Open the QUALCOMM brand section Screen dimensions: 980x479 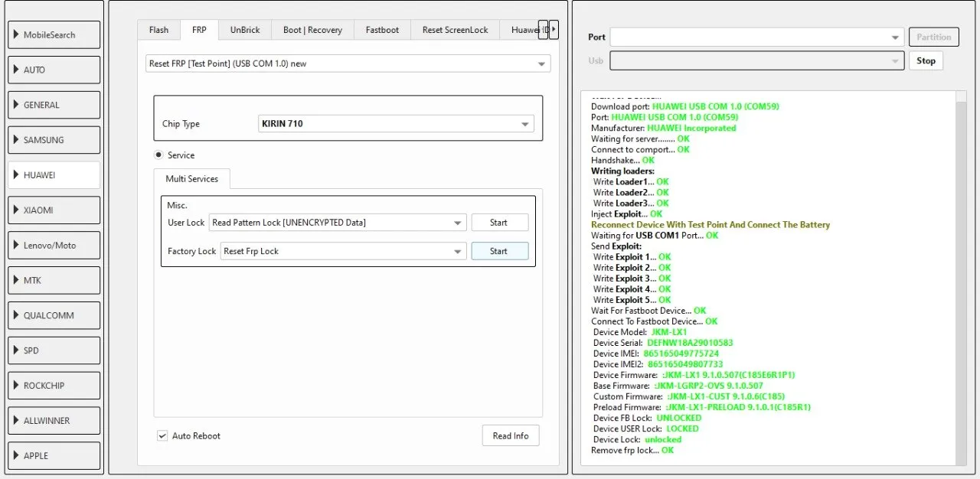click(54, 315)
